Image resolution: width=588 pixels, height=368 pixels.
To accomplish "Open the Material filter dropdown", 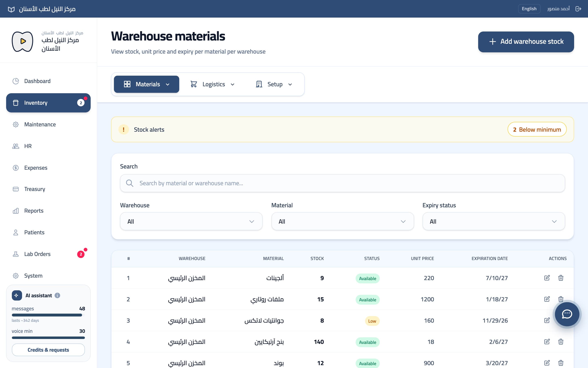I will click(342, 221).
